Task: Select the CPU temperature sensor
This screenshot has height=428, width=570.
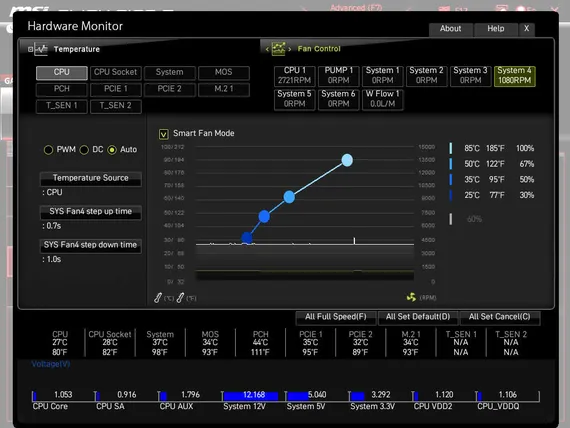Action: pos(61,72)
